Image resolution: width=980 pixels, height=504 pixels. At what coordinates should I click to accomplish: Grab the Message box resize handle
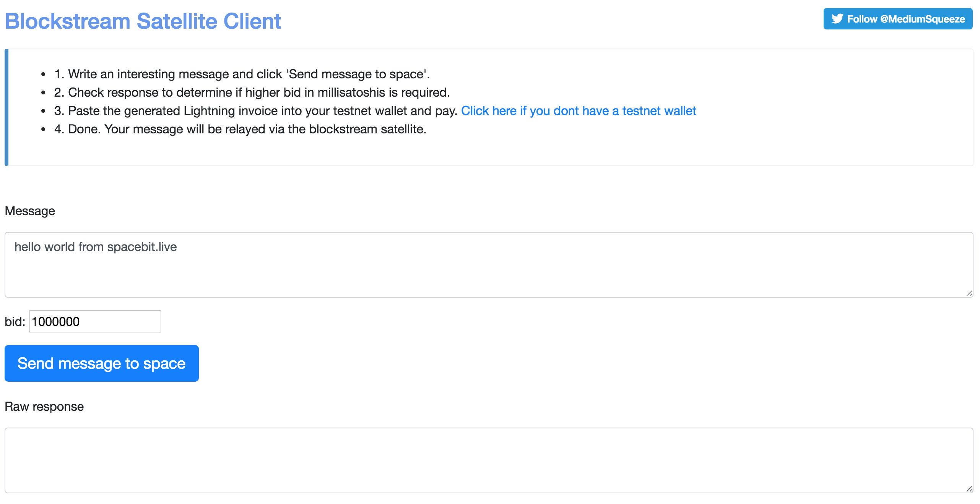pos(969,293)
